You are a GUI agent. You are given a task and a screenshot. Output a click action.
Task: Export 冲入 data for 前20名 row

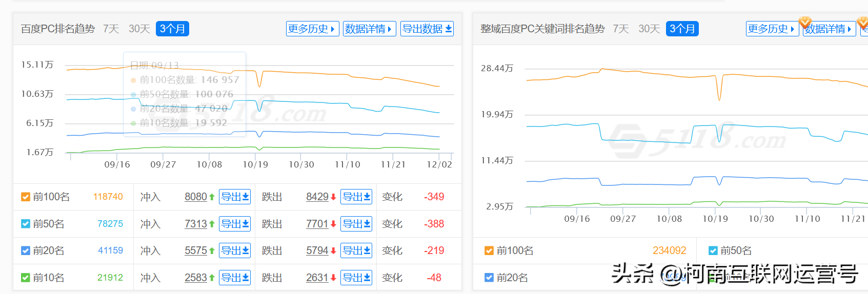[235, 250]
